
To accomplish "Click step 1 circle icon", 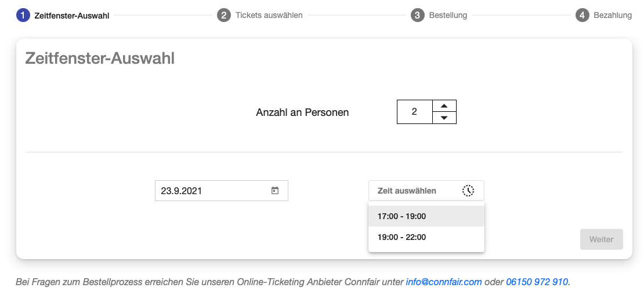I will point(23,15).
